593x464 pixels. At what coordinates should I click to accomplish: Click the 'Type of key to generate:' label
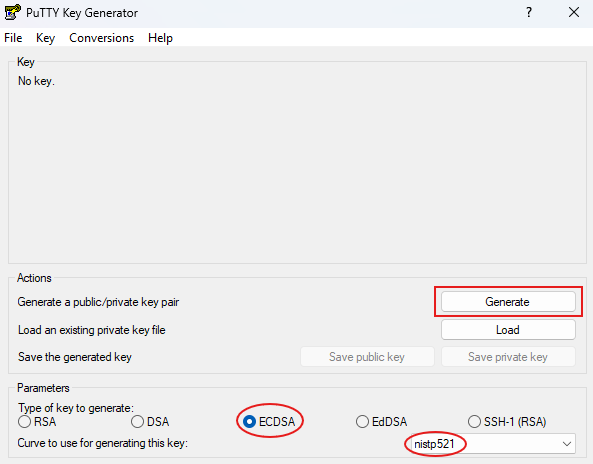tap(76, 408)
